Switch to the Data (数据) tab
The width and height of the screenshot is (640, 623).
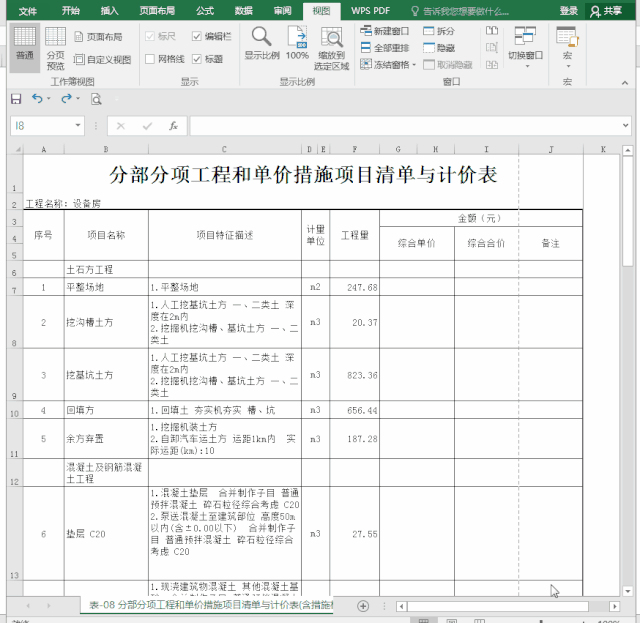[244, 11]
